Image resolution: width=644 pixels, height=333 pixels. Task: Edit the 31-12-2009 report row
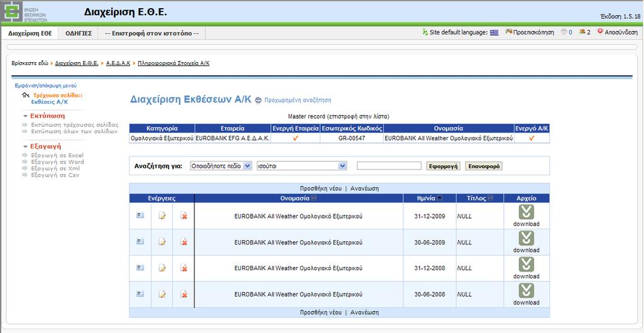(162, 216)
